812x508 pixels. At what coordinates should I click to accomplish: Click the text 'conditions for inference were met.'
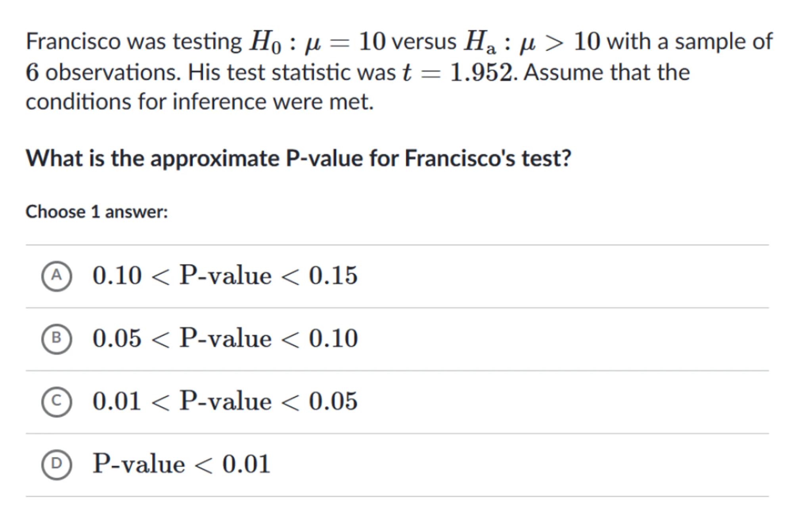click(199, 102)
